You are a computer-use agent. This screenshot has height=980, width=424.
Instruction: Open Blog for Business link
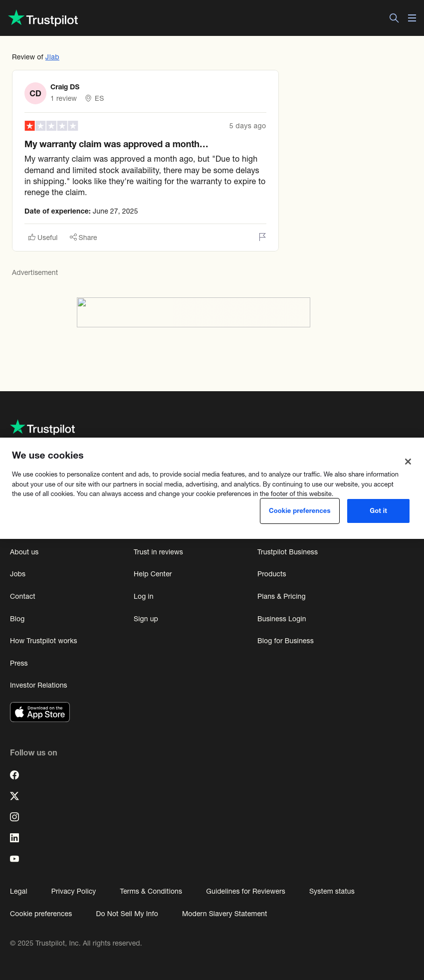tap(286, 641)
